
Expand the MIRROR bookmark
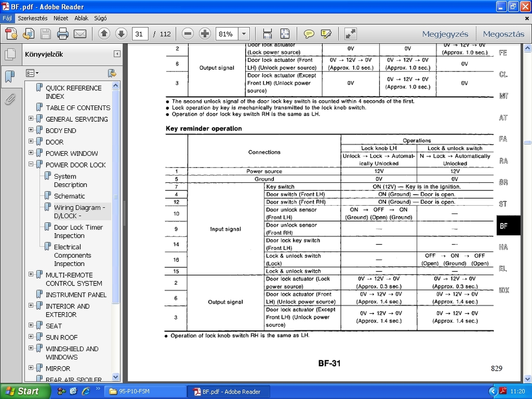click(31, 368)
